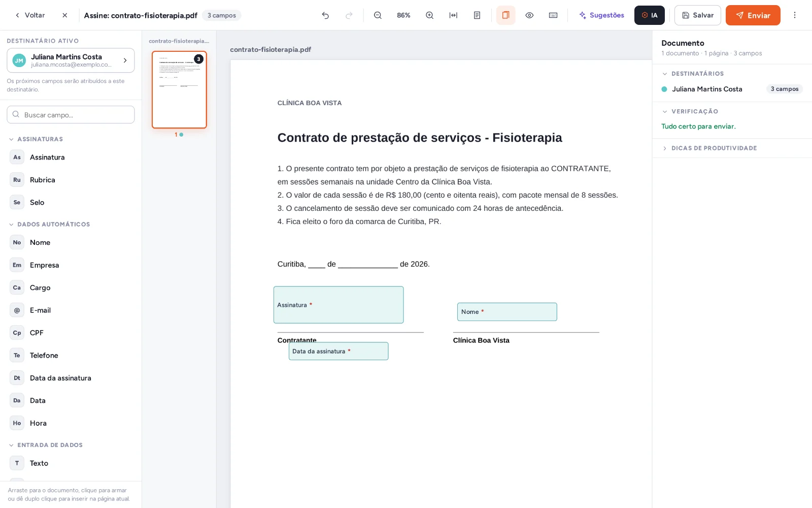812x508 pixels.
Task: Go back with Voltar
Action: (x=30, y=15)
